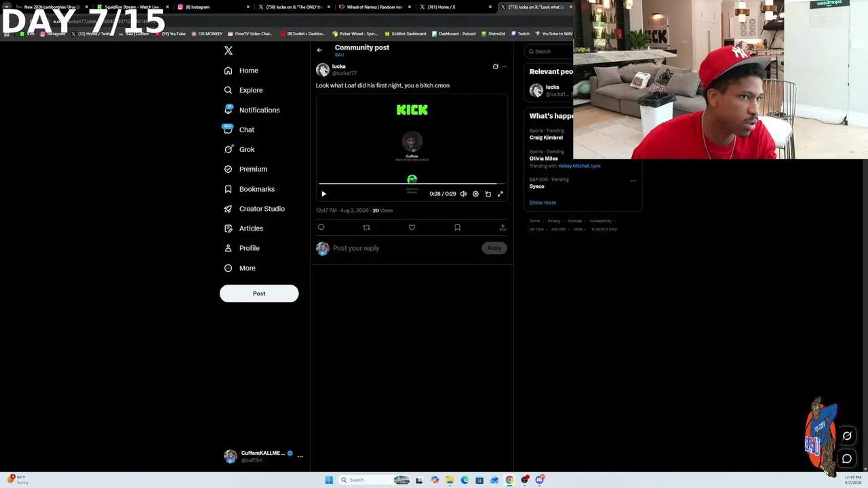Click the X logo in the sidebar
868x488 pixels.
(x=229, y=51)
